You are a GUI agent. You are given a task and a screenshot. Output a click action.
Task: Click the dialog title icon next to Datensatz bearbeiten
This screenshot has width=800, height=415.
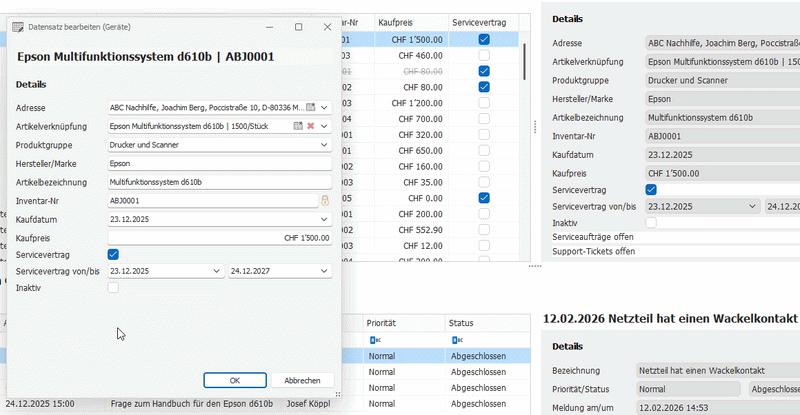pos(18,27)
